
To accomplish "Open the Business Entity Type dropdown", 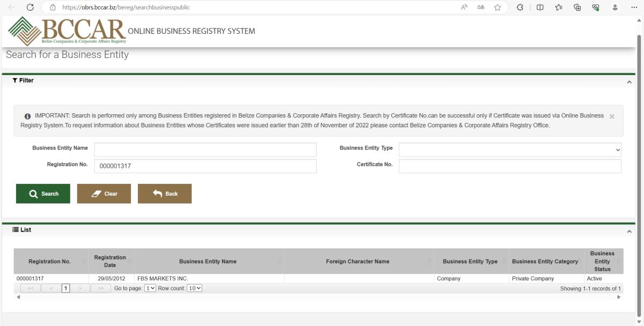I will coord(510,150).
